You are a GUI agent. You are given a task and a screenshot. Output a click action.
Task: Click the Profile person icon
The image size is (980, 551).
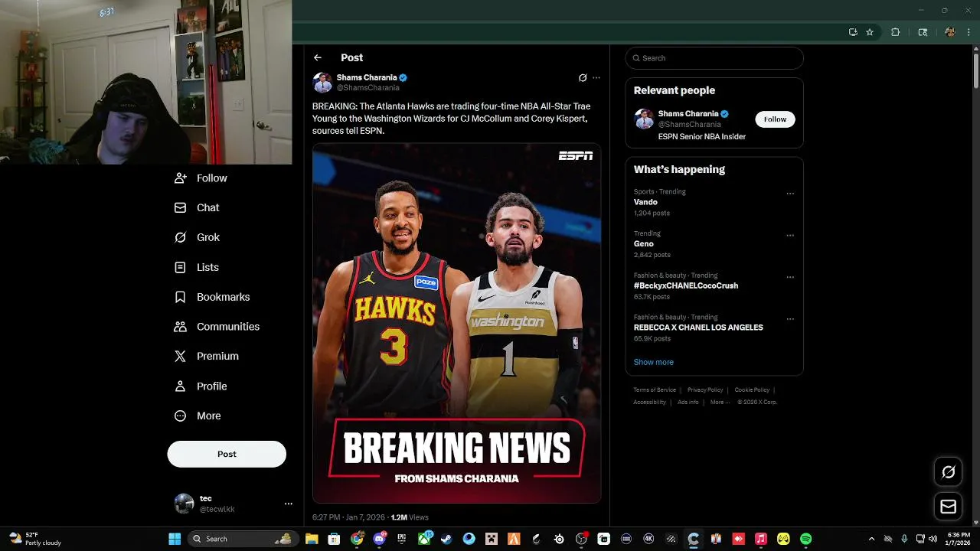coord(180,386)
